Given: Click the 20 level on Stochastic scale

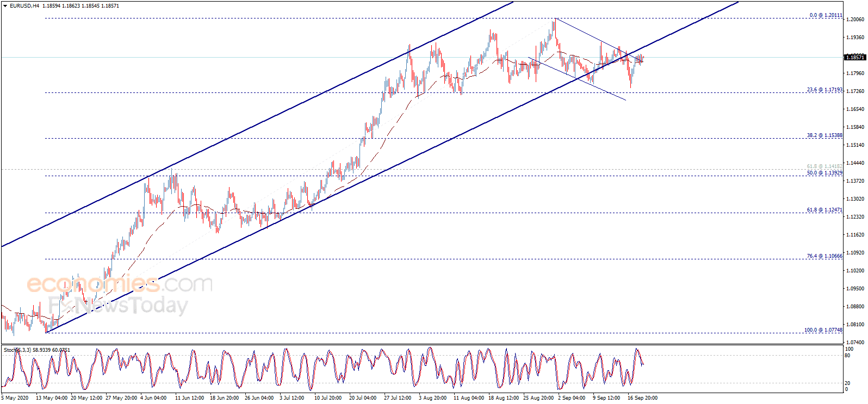Looking at the screenshot, I should click(x=847, y=383).
